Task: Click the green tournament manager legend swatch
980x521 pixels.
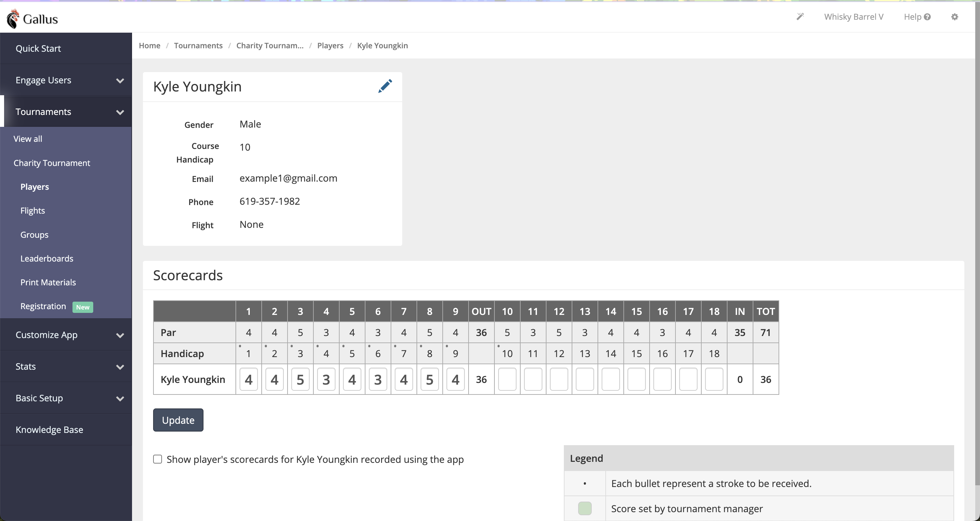Action: 585,508
